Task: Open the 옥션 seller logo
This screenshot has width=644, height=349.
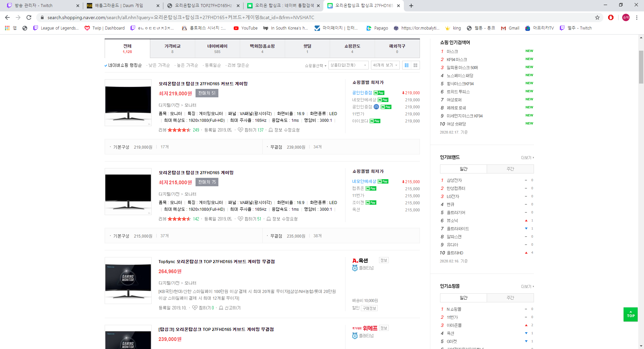Action: coord(360,260)
